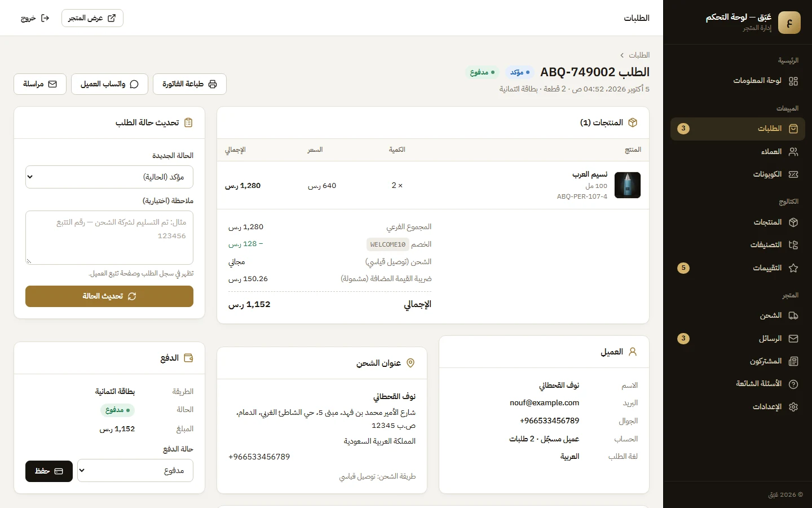Click the printer icon in طباعة الفاتورة
812x508 pixels.
(213, 84)
